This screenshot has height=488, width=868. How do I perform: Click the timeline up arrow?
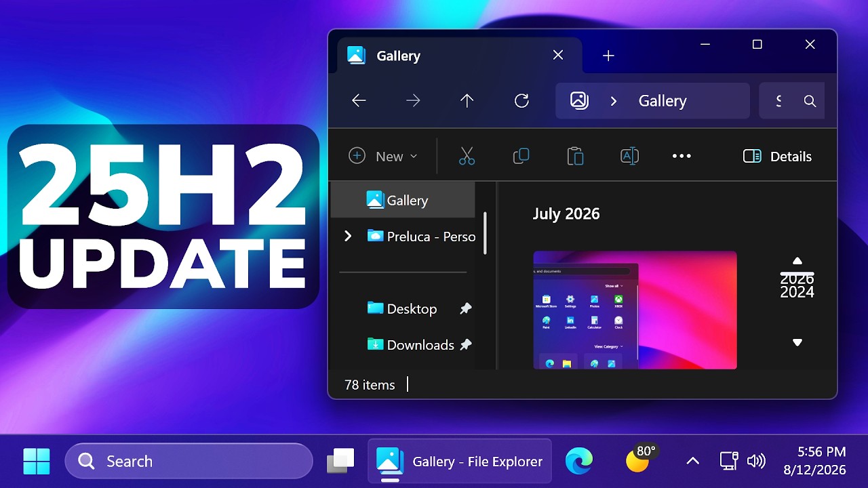point(797,261)
